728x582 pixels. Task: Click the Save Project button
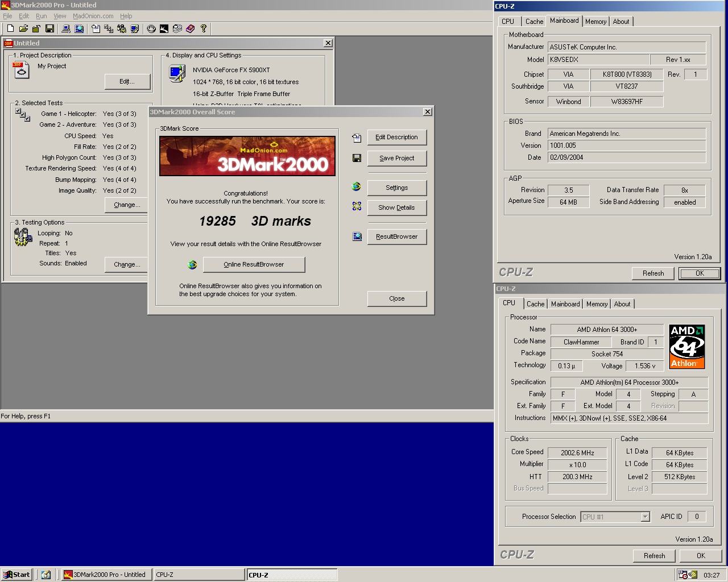(x=396, y=158)
